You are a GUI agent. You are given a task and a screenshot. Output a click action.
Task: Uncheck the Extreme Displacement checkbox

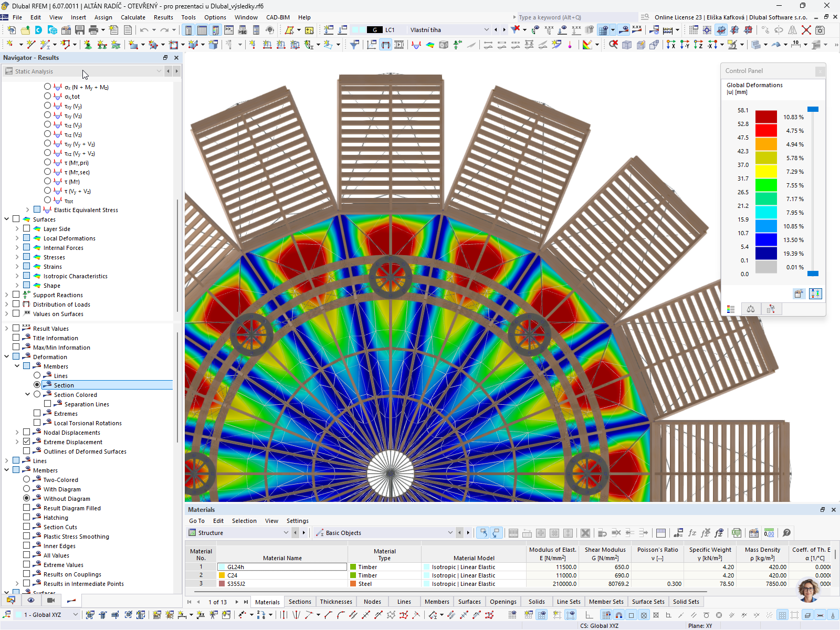point(26,442)
